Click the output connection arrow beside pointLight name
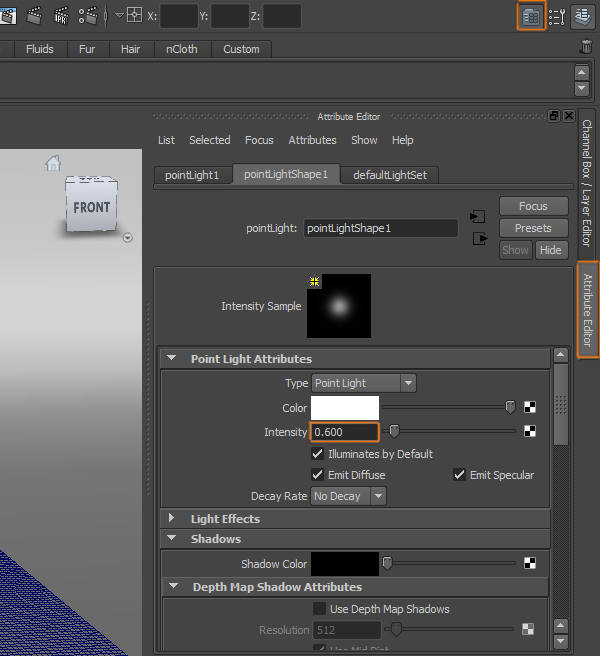 coord(478,238)
